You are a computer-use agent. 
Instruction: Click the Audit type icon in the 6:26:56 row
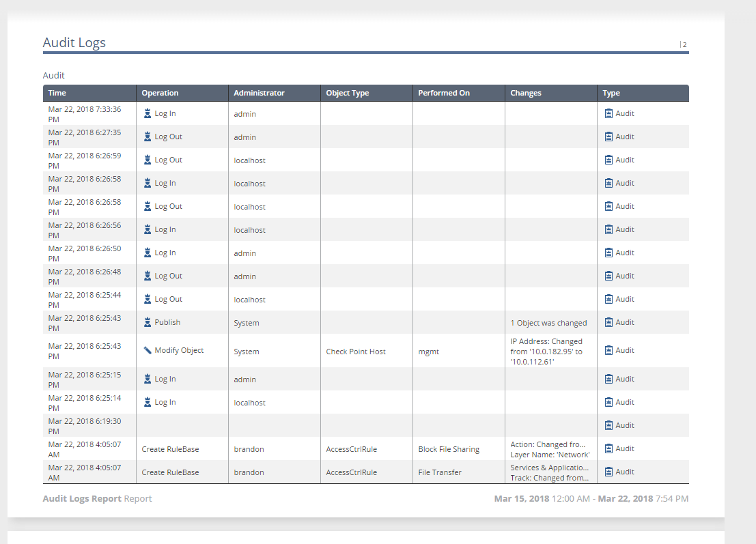[x=608, y=229]
